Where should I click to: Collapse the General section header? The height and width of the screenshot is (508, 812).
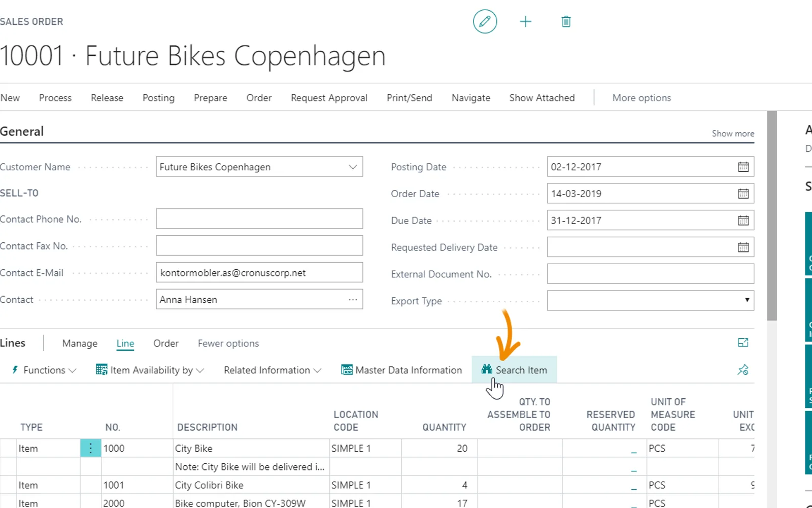coord(22,132)
